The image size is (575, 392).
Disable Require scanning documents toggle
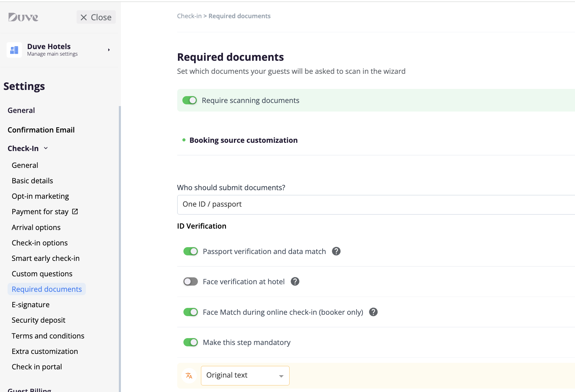click(x=190, y=100)
